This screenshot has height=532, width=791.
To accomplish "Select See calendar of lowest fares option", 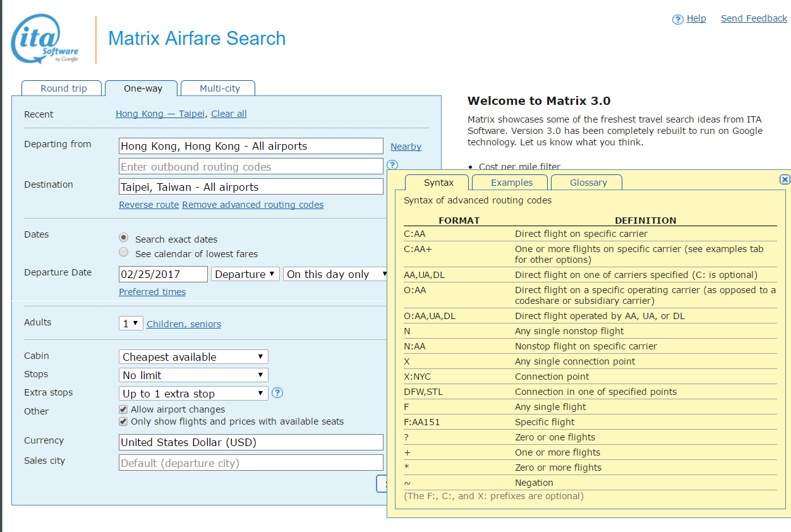I will 124,253.
